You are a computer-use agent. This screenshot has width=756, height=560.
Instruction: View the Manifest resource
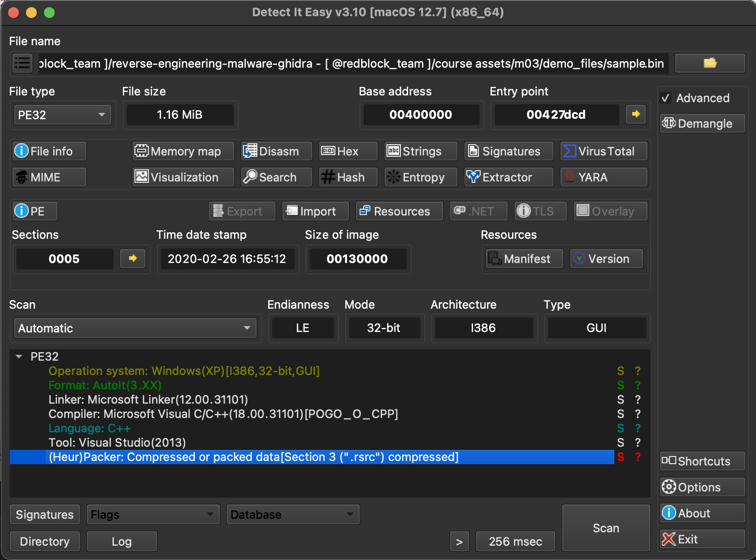pos(524,258)
